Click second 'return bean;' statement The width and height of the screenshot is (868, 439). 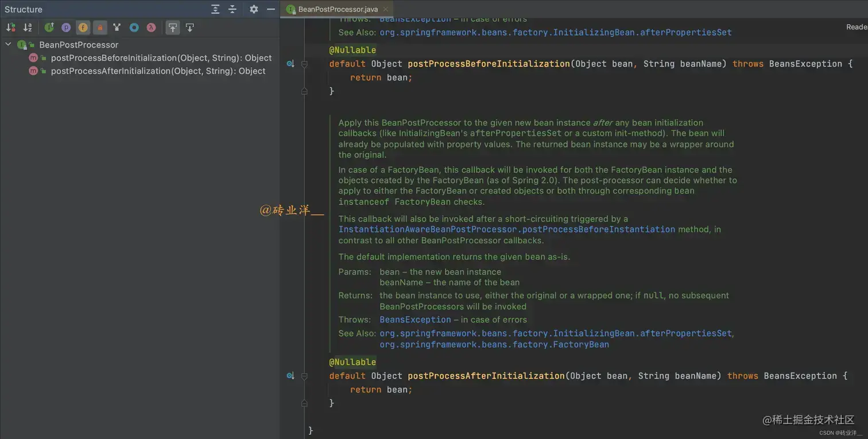point(381,390)
